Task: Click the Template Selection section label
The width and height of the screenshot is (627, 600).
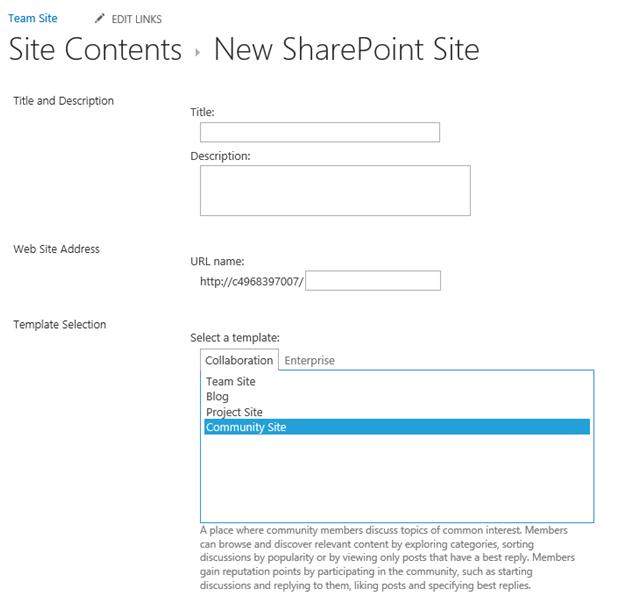Action: point(59,324)
